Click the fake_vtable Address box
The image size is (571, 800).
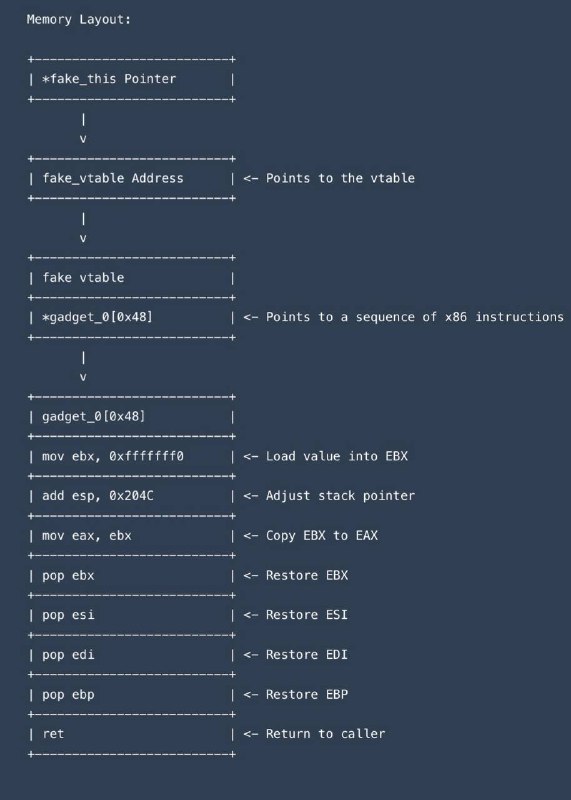tap(132, 178)
